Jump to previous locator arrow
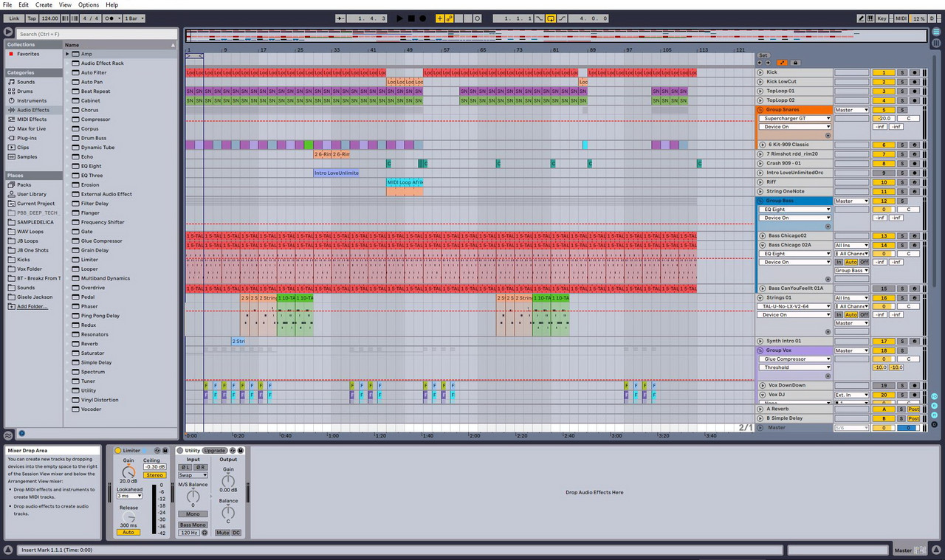 pyautogui.click(x=760, y=63)
